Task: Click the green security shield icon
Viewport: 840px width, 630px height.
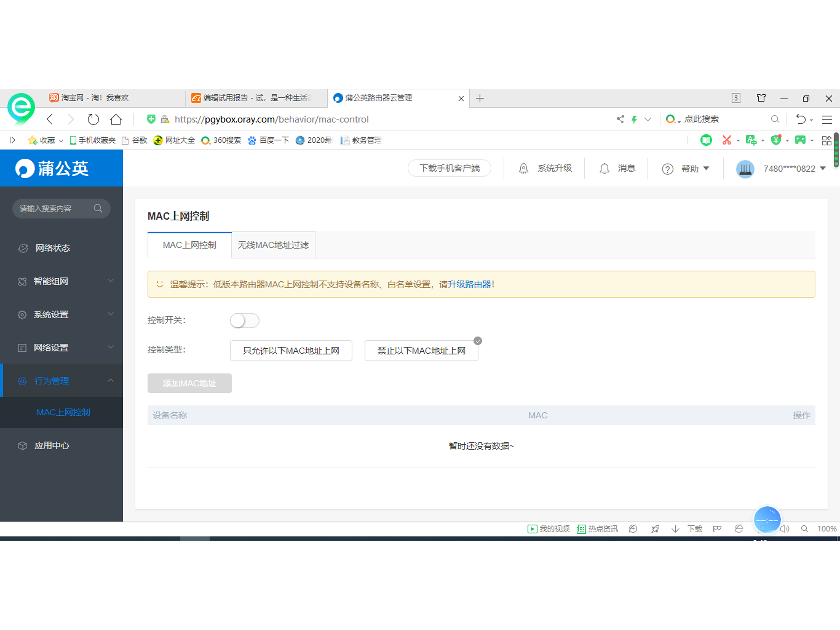Action: point(151,119)
